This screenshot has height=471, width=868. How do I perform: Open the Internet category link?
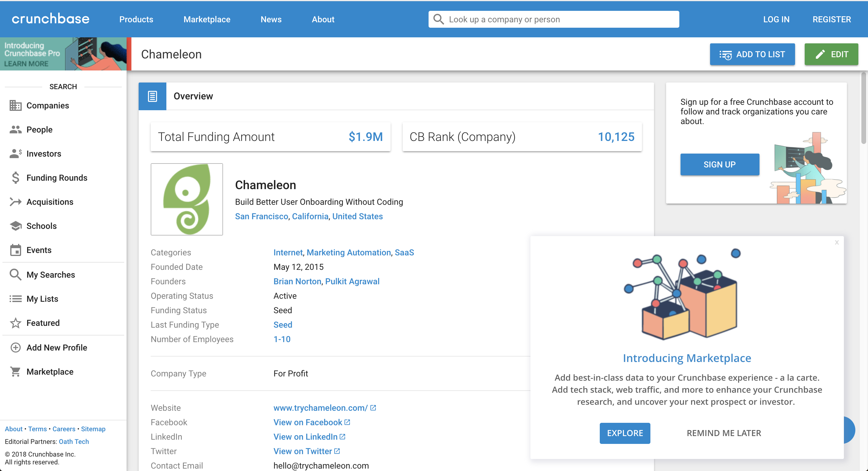288,252
